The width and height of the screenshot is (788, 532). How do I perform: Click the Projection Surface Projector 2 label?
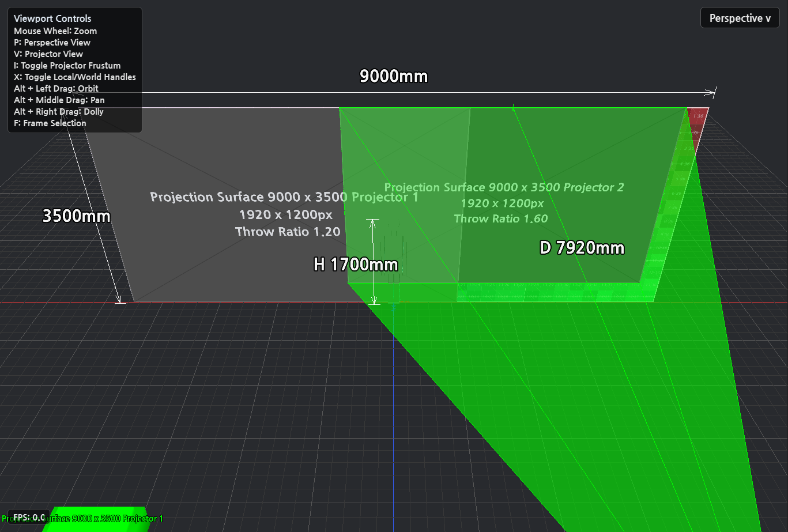coord(504,187)
